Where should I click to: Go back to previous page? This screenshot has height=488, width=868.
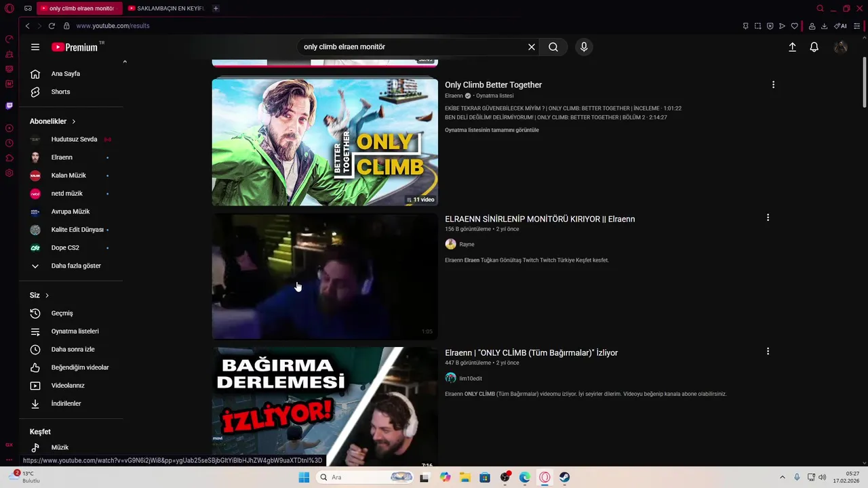tap(27, 26)
